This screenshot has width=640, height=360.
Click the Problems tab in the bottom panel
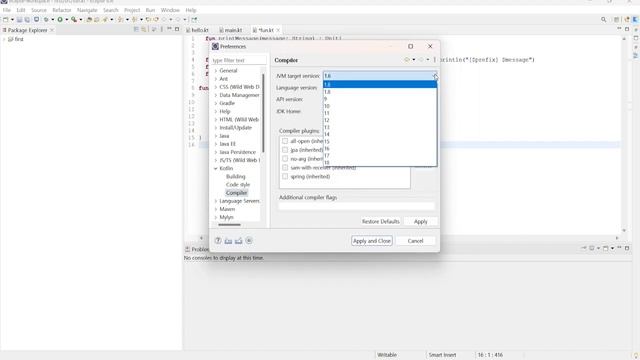197,249
